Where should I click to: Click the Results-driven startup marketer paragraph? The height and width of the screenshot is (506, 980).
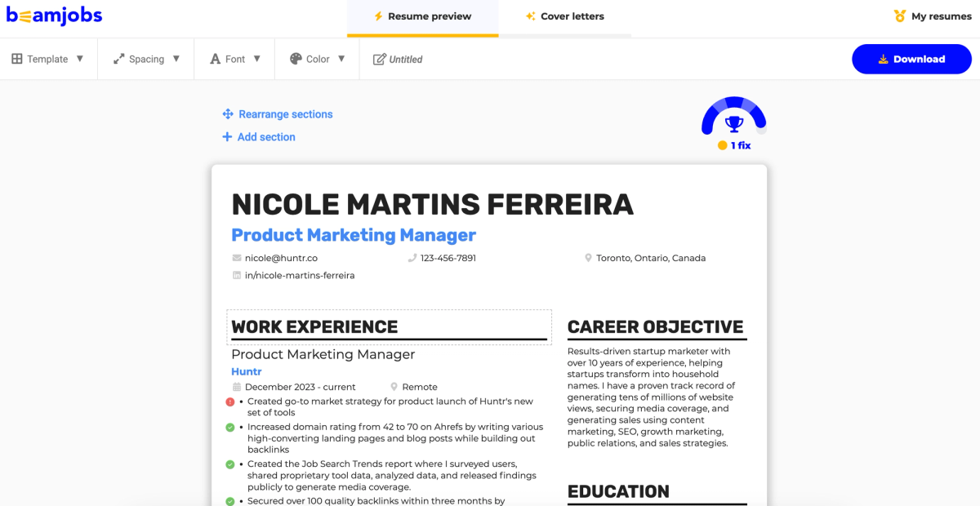pyautogui.click(x=652, y=397)
